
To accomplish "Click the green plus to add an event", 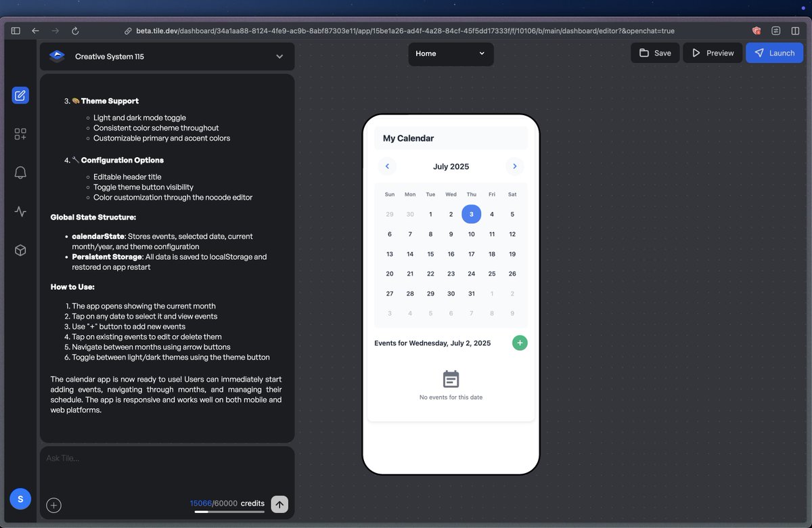I will [x=520, y=343].
